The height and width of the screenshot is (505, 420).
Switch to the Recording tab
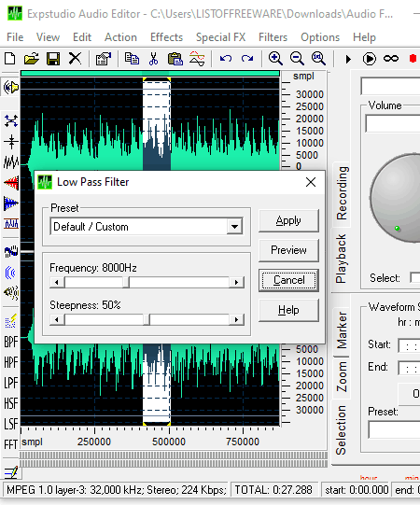342,193
